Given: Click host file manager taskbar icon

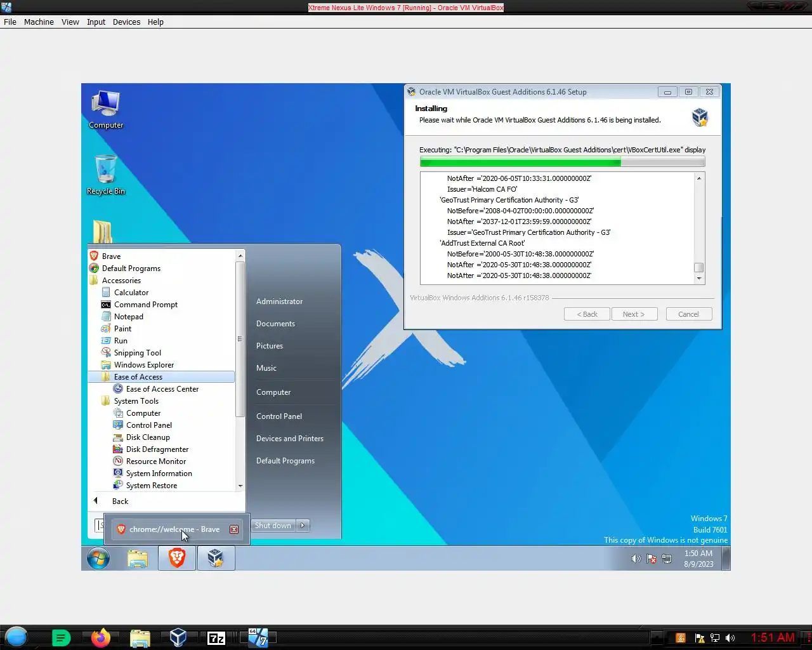Looking at the screenshot, I should tap(140, 638).
